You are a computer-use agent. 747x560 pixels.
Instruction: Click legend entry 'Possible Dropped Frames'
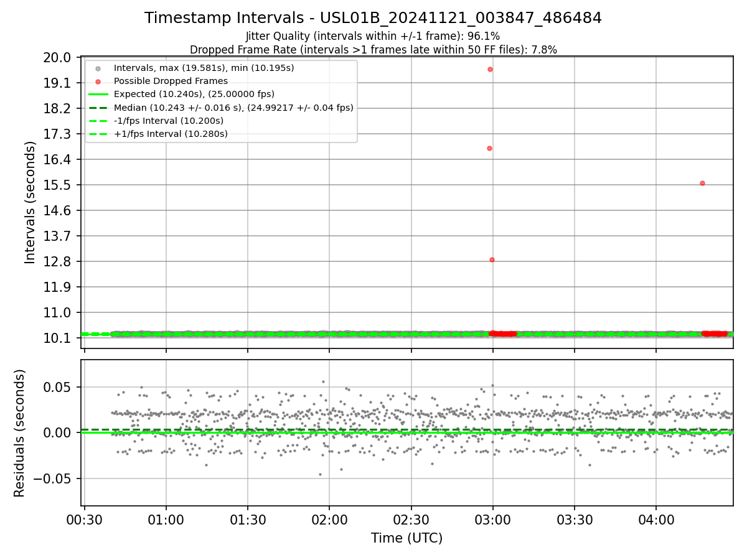pos(171,81)
